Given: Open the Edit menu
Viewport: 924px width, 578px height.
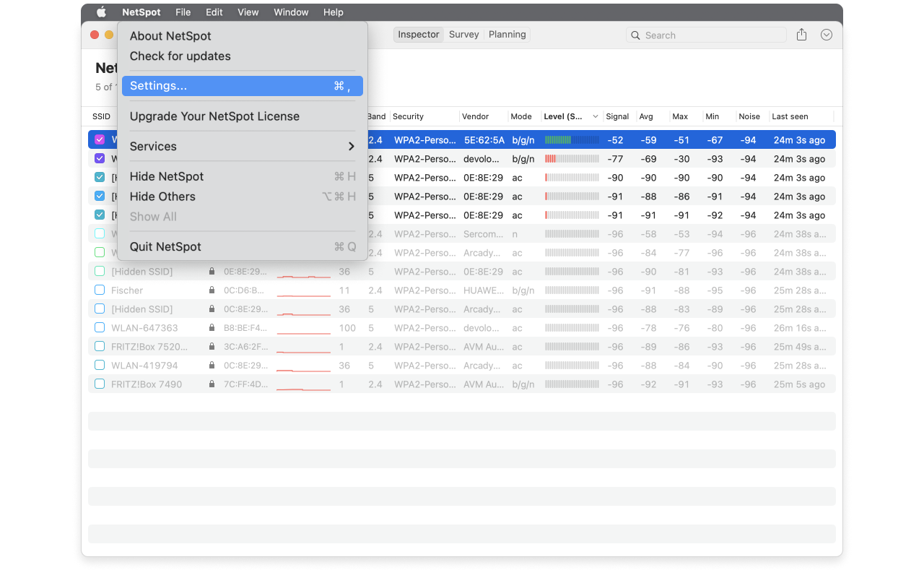Looking at the screenshot, I should pos(214,12).
